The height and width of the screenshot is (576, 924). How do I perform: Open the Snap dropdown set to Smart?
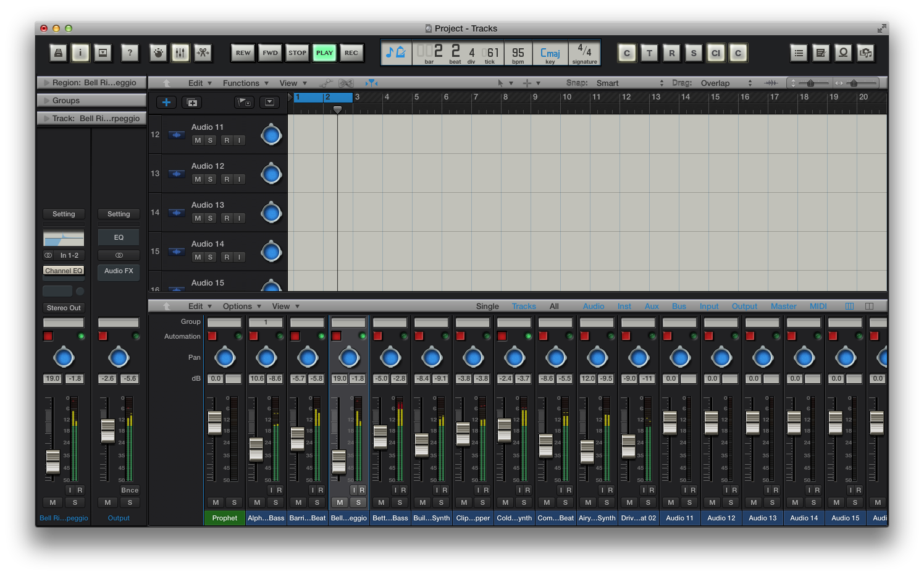630,83
